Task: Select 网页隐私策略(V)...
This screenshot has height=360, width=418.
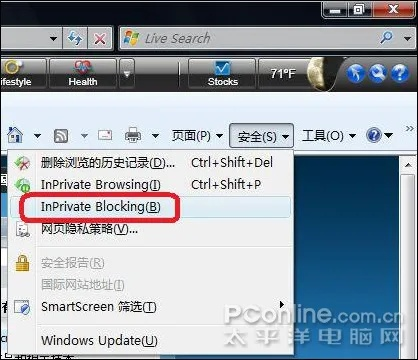Action: tap(151, 229)
